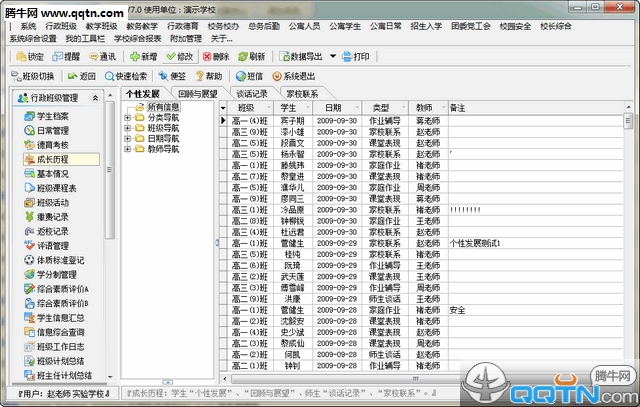Image resolution: width=640 pixels, height=407 pixels.
Task: Select 所有信息 in the navigation tree
Action: (x=163, y=106)
